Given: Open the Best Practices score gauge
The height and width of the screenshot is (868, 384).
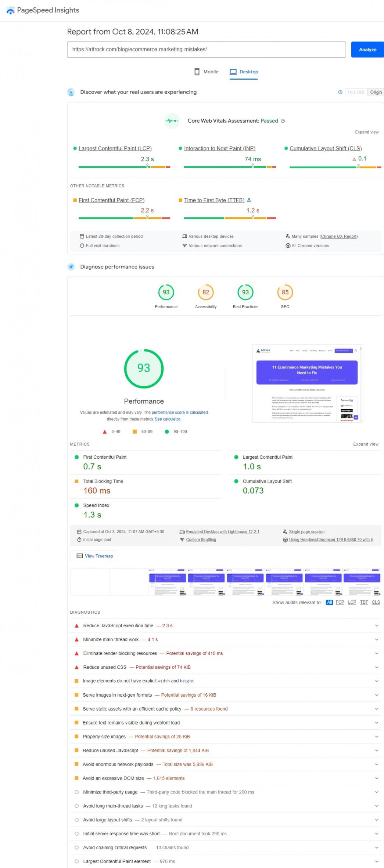Looking at the screenshot, I should (x=245, y=293).
